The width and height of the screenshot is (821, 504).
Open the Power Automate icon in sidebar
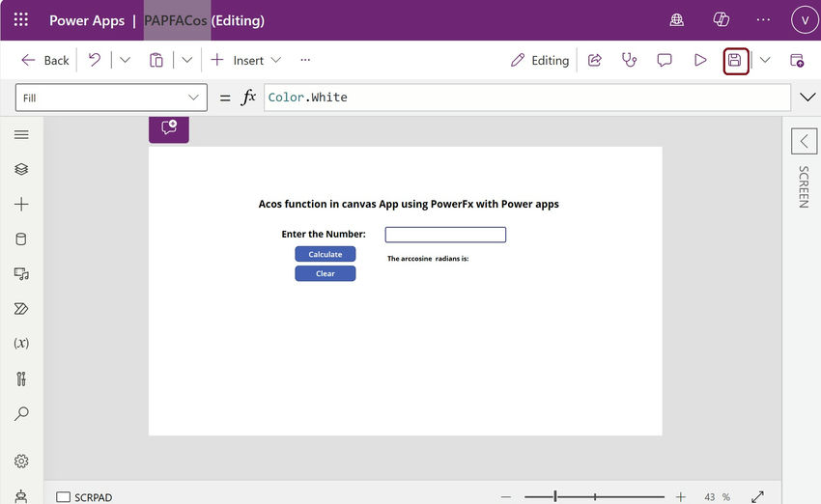(x=21, y=309)
